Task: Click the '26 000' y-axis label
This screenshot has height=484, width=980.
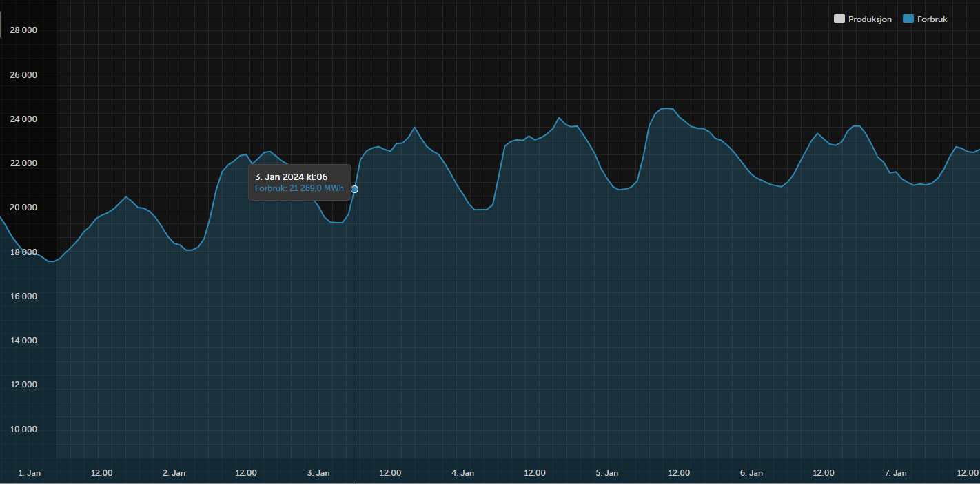Action: [23, 74]
